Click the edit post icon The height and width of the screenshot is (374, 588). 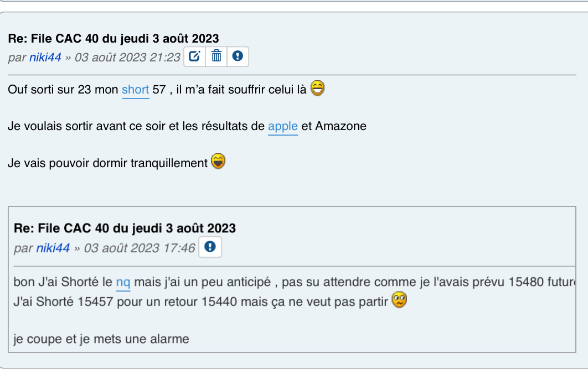(x=194, y=56)
